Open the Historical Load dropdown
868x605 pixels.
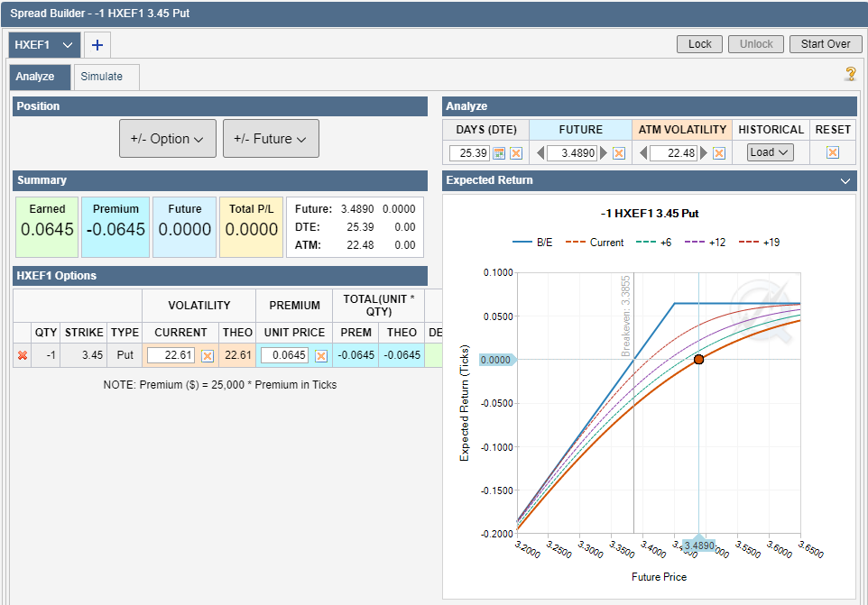click(x=770, y=152)
